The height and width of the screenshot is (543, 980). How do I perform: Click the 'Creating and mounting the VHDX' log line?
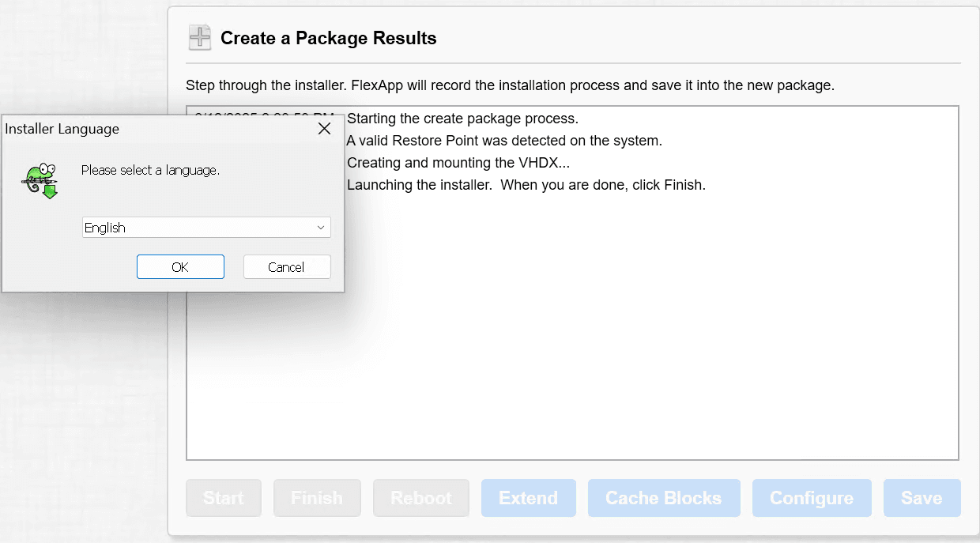[x=458, y=164]
